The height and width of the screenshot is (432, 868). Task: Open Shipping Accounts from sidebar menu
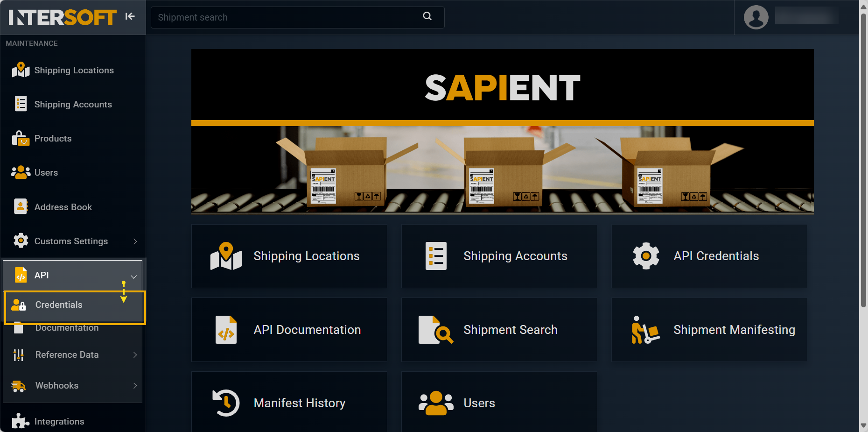[73, 104]
